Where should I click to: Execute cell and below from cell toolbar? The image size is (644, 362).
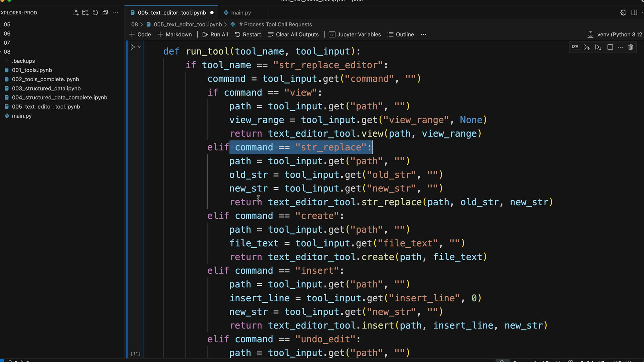(x=598, y=47)
